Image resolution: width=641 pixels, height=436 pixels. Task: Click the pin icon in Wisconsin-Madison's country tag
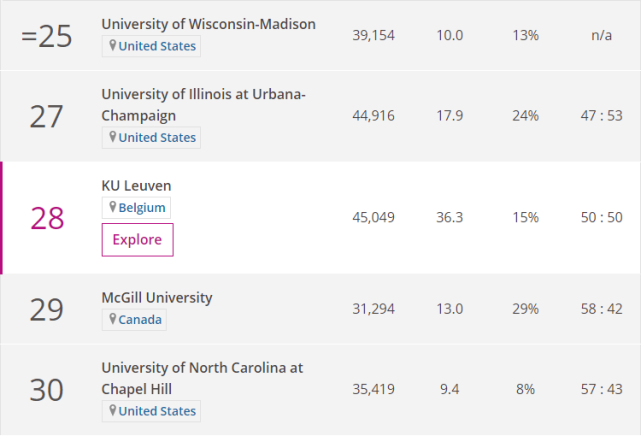(x=113, y=46)
